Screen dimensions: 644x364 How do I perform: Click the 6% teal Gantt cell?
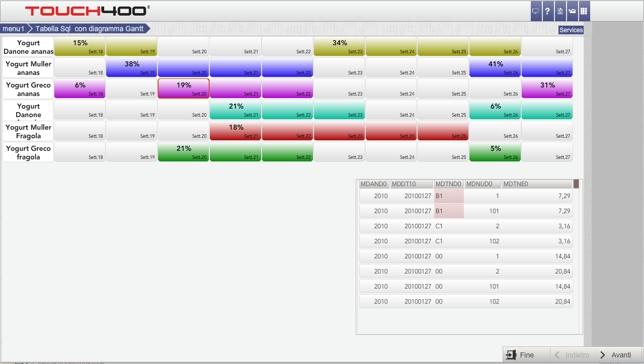[495, 110]
